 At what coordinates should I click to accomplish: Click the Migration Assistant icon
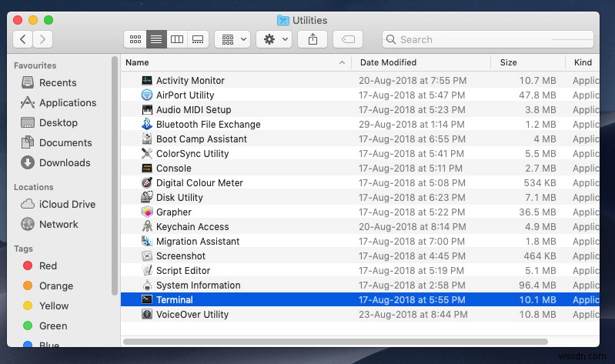147,241
